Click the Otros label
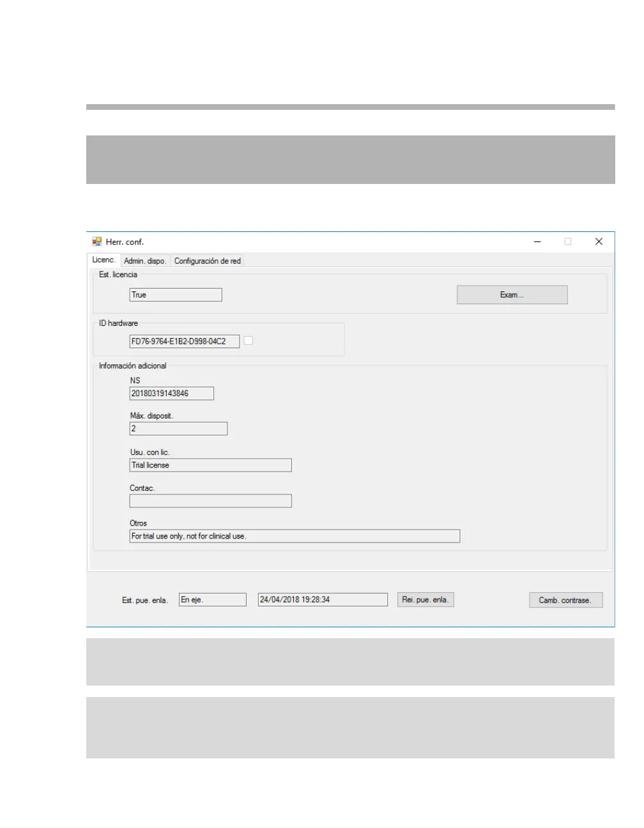Image resolution: width=644 pixels, height=828 pixels. coord(138,523)
